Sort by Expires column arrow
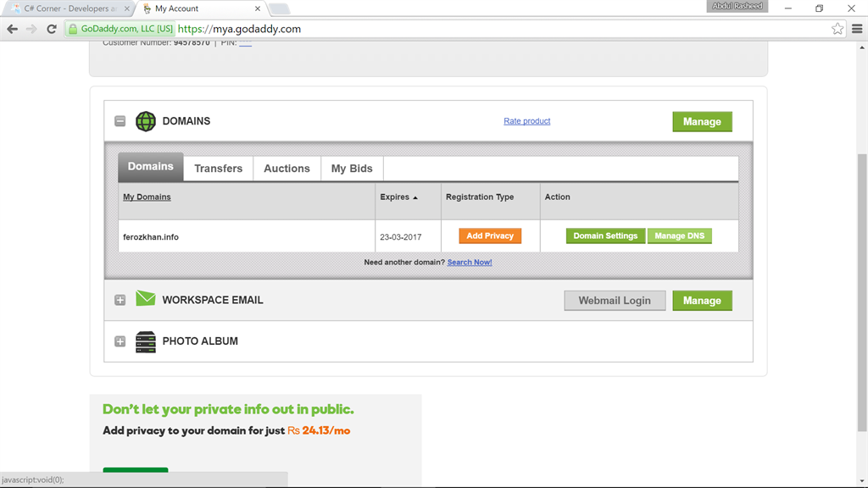 click(415, 197)
